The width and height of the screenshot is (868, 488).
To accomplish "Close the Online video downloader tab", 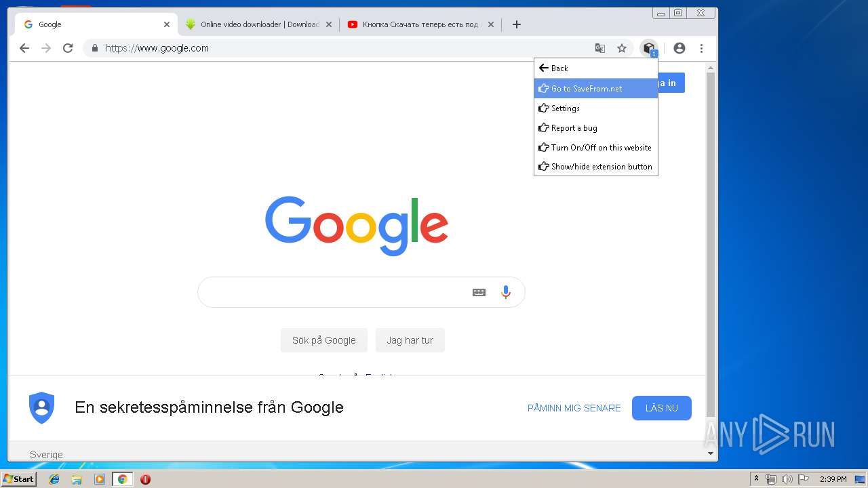I will (x=329, y=24).
